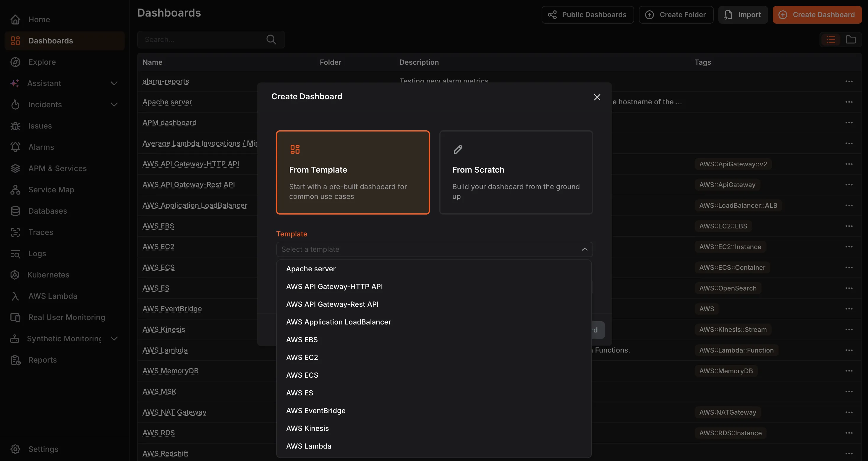Close the Create Dashboard dialog
The height and width of the screenshot is (461, 868).
pos(597,97)
